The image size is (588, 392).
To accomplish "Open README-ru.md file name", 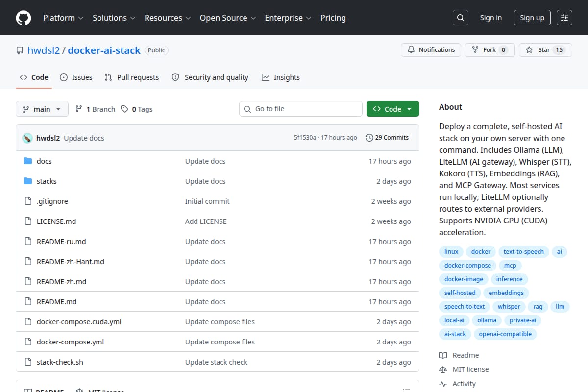I will tap(61, 242).
